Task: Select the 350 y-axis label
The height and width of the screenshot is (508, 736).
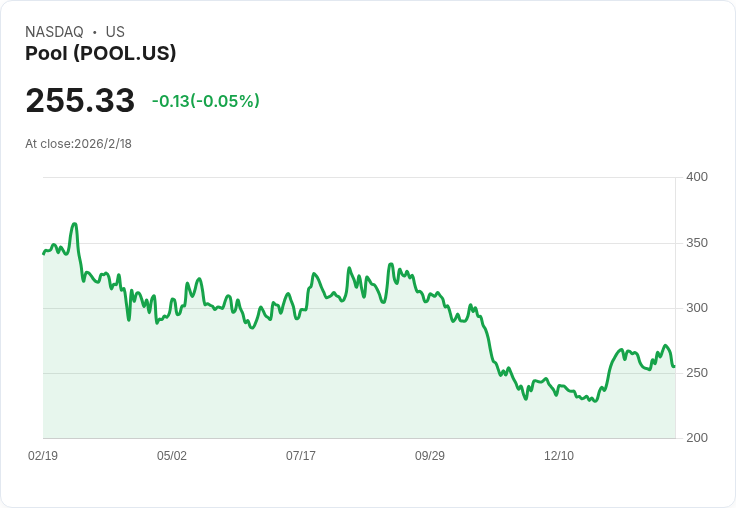Action: (x=696, y=243)
